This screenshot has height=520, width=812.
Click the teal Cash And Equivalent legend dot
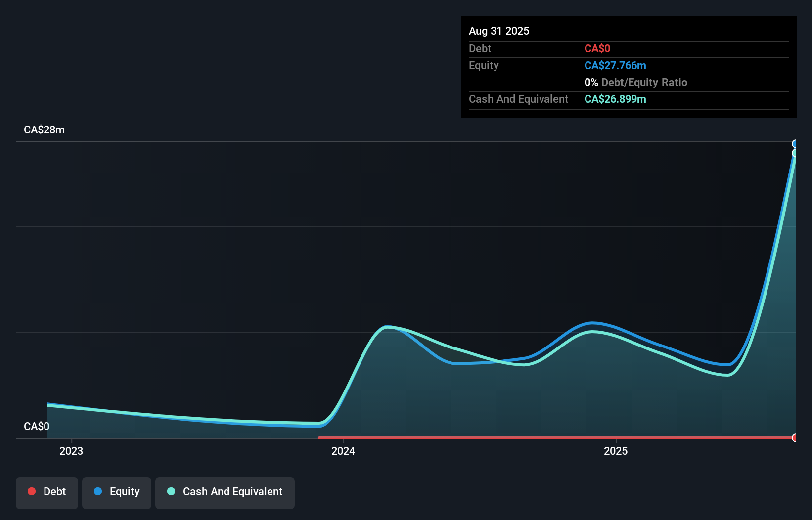pyautogui.click(x=172, y=491)
